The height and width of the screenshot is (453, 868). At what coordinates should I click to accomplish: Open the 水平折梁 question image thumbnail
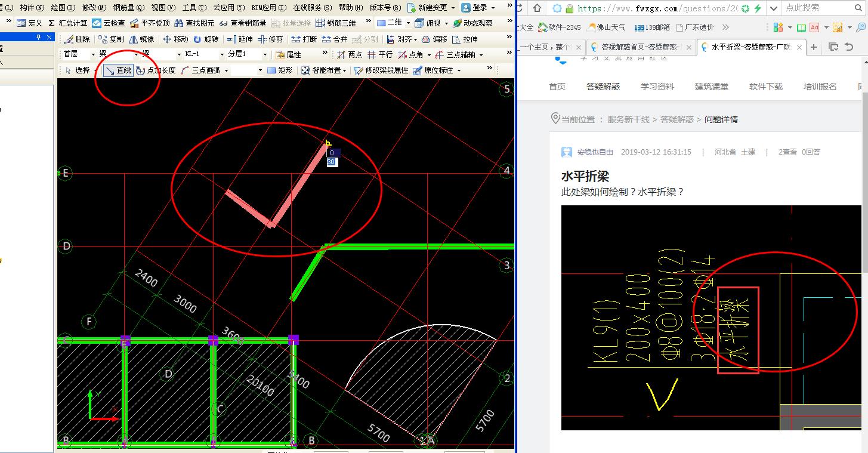tap(712, 318)
